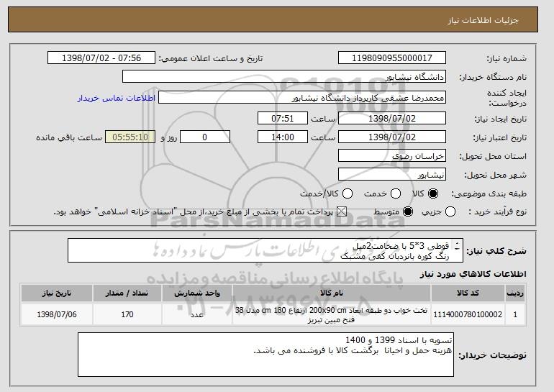
Task: Click the کد کالا column header
Action: tap(468, 293)
